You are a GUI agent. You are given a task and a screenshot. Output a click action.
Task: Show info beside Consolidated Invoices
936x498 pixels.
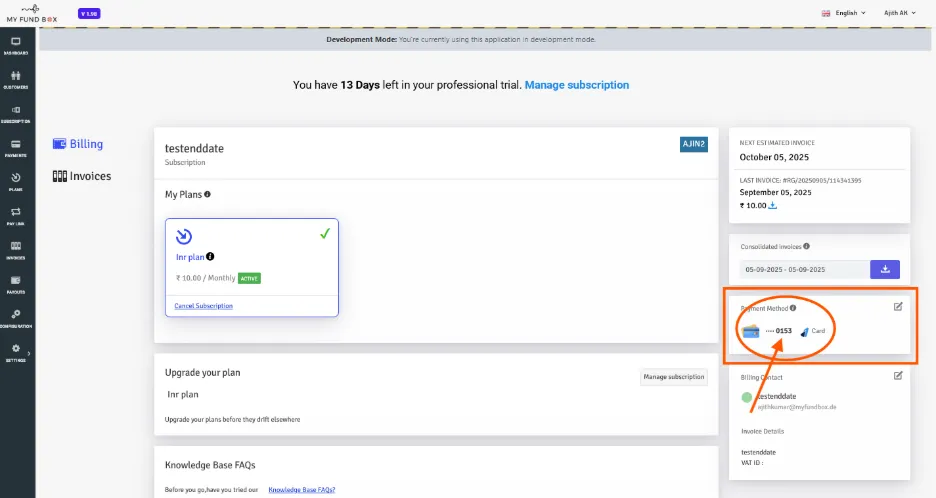pos(806,246)
